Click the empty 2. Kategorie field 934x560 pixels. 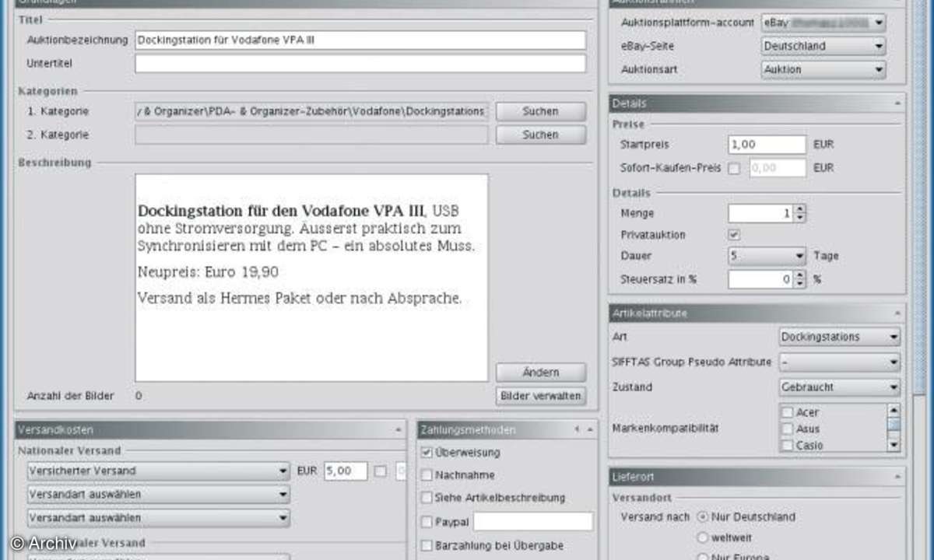coord(311,135)
